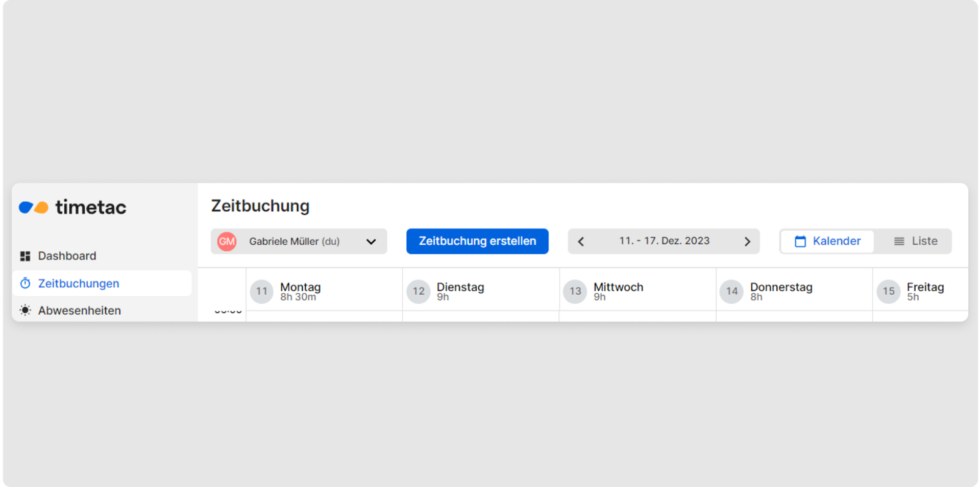Click the Liste lines icon
Viewport: 980px width, 487px height.
pyautogui.click(x=899, y=241)
